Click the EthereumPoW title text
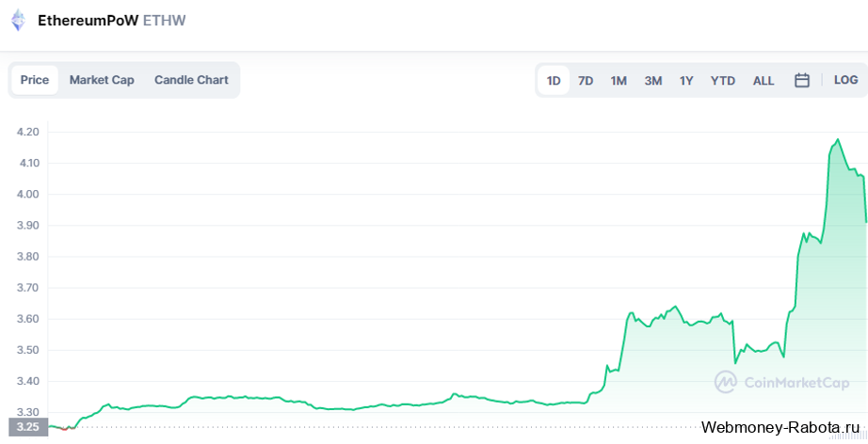868x444 pixels. point(88,21)
